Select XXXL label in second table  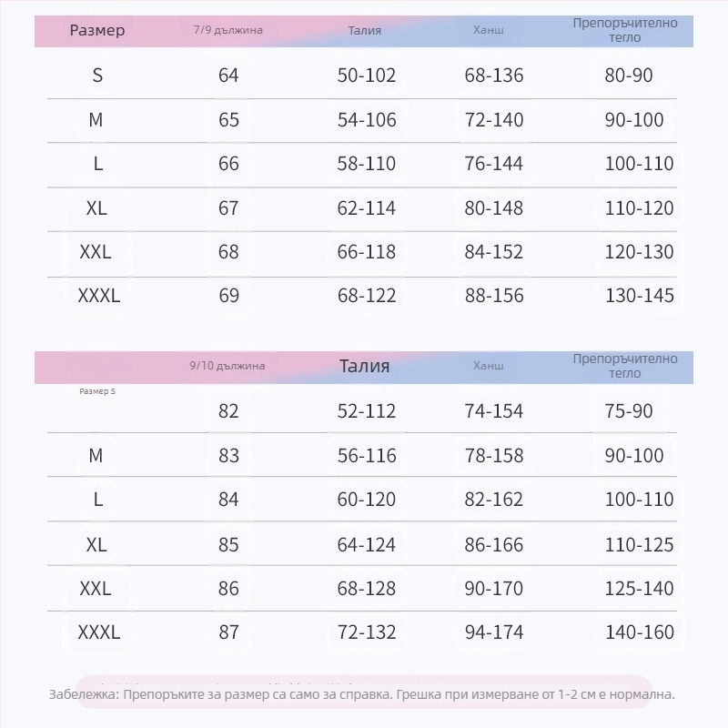(x=99, y=632)
